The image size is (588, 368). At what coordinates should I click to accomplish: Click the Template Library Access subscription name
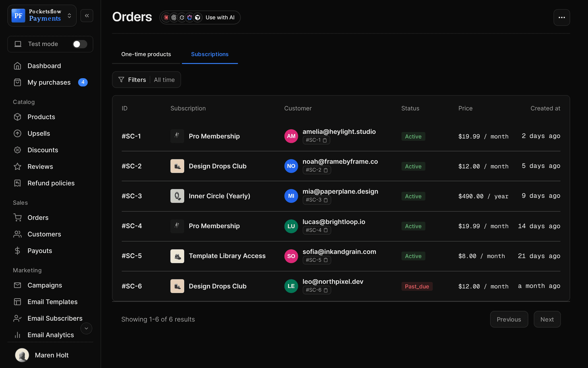tap(227, 256)
